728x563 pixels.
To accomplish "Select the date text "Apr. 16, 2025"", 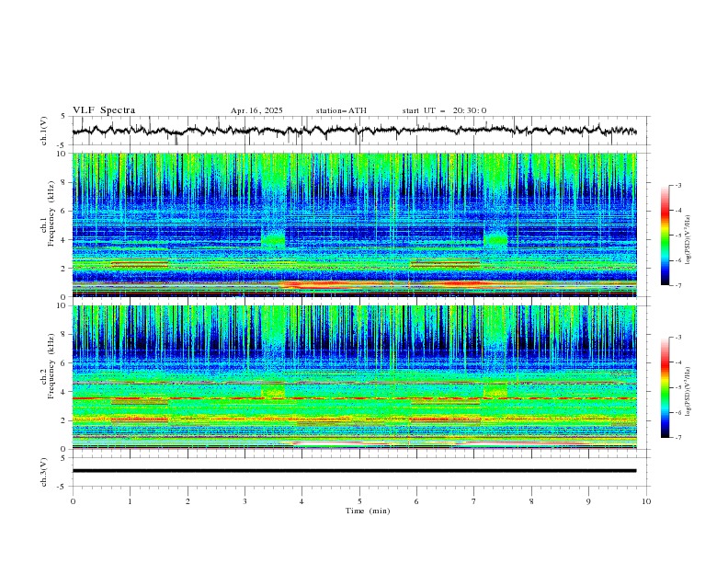I will click(x=256, y=110).
